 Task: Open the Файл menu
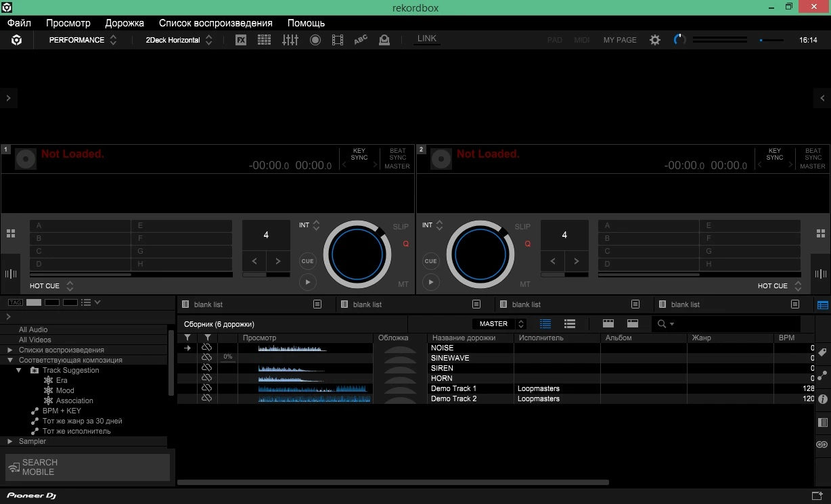tap(19, 23)
